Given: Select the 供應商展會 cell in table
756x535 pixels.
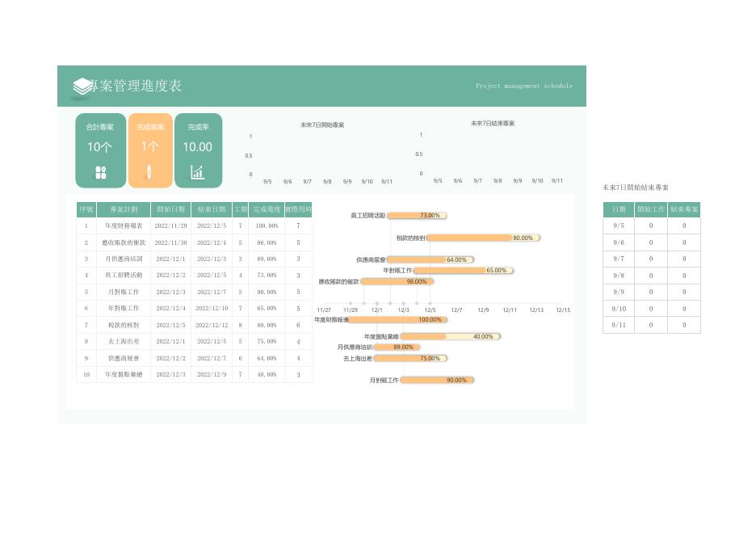Looking at the screenshot, I should point(124,358).
